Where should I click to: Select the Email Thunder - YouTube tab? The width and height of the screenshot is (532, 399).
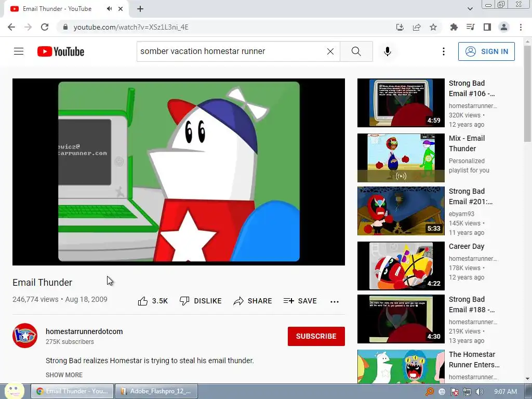(66, 9)
